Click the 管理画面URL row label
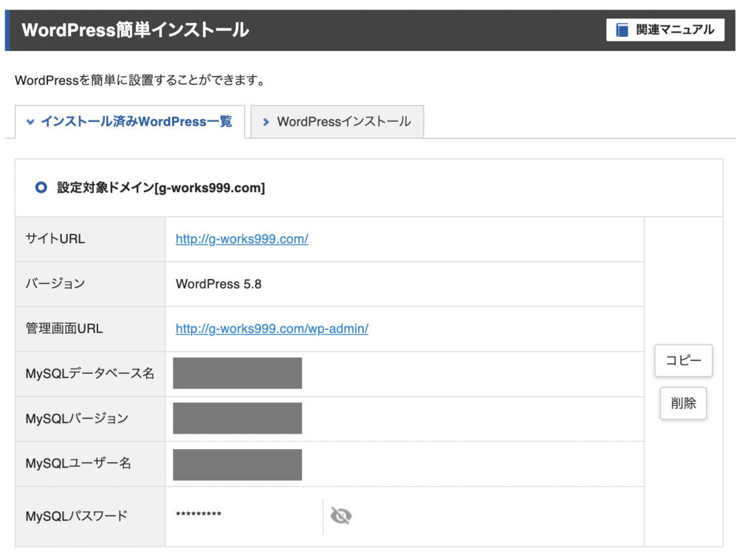This screenshot has width=756, height=559. [64, 329]
